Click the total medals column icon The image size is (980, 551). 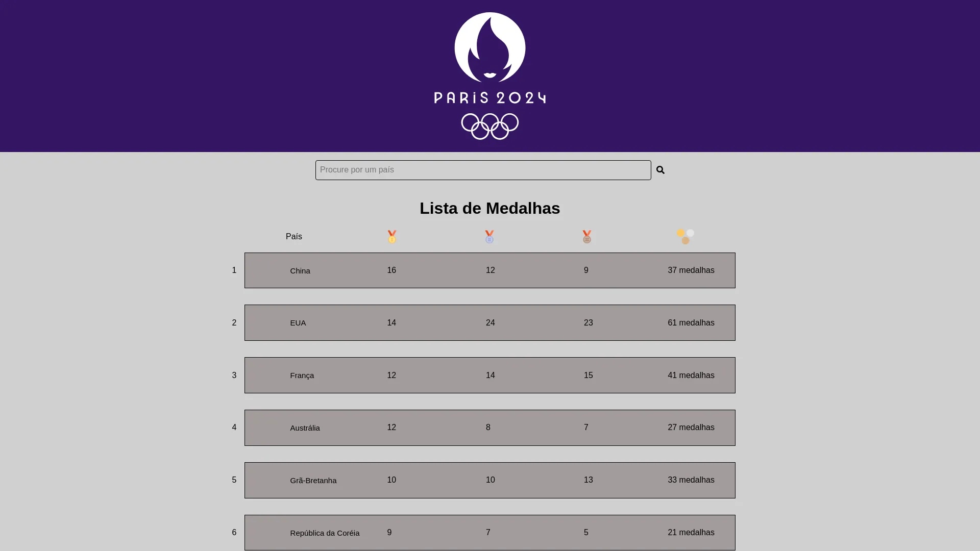click(x=685, y=237)
